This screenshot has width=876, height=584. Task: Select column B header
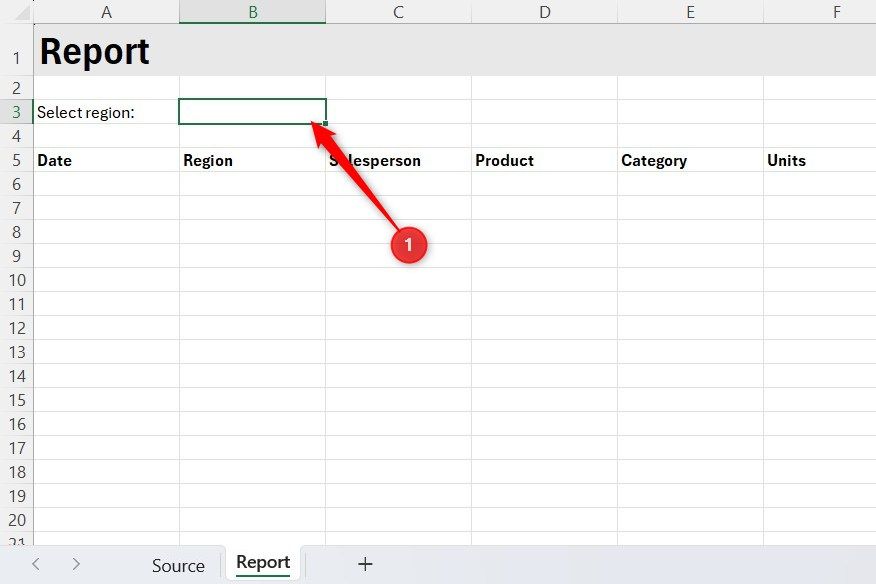click(x=253, y=12)
